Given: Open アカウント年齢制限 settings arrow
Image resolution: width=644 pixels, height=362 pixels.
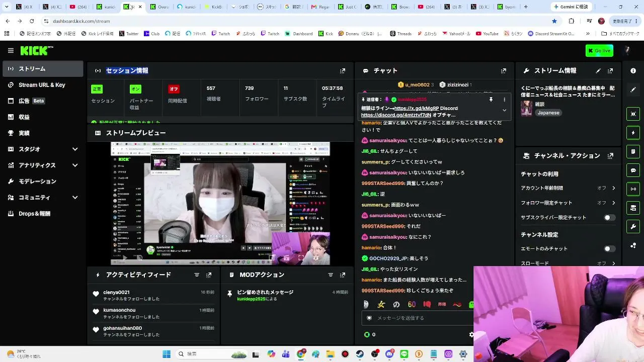Looking at the screenshot, I should [613, 188].
